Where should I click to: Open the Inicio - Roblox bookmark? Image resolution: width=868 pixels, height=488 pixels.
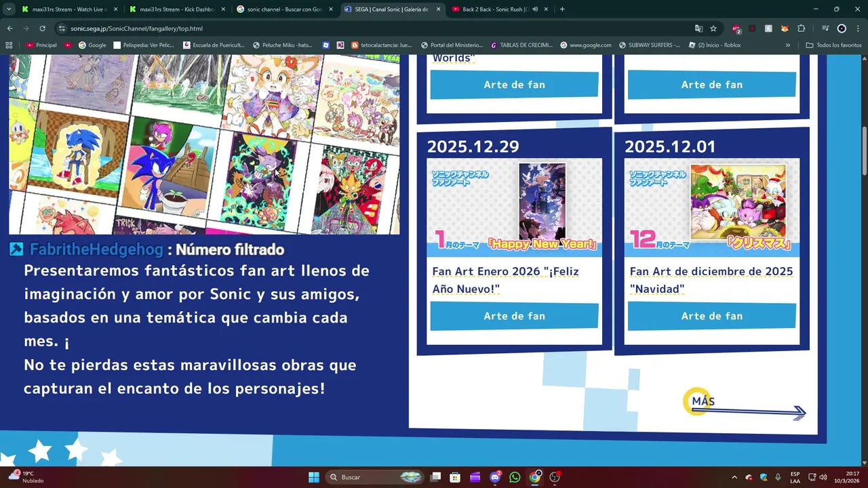pos(715,45)
